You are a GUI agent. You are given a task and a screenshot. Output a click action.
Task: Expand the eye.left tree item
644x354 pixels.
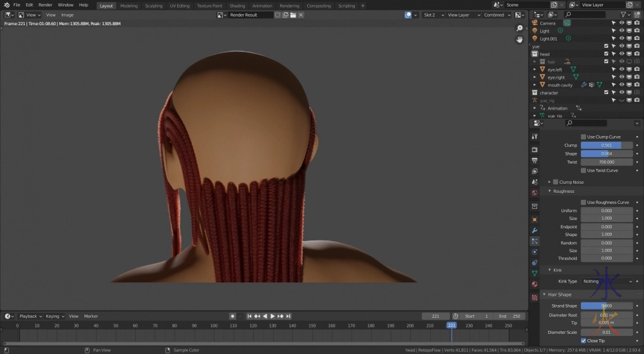point(535,70)
